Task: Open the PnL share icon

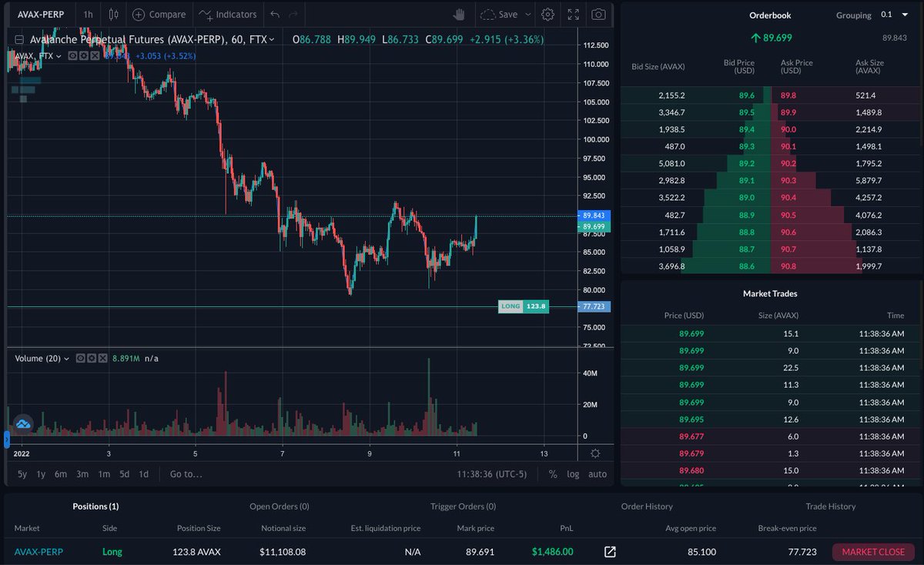Action: point(610,551)
